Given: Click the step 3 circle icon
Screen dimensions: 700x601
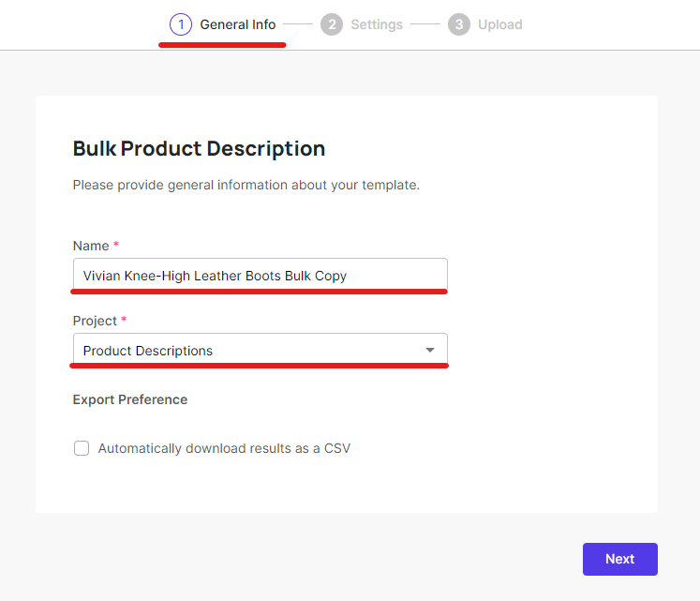Looking at the screenshot, I should click(x=458, y=24).
